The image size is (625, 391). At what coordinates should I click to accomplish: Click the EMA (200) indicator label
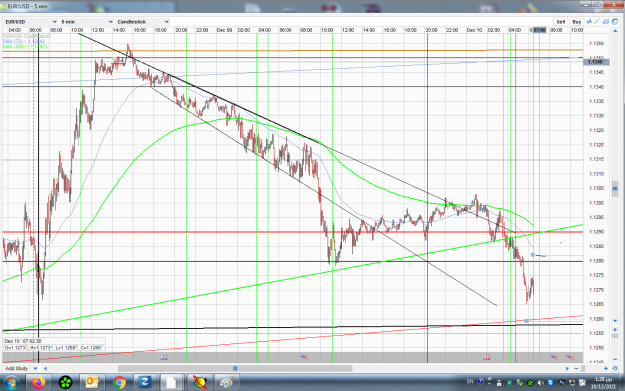tap(25, 46)
